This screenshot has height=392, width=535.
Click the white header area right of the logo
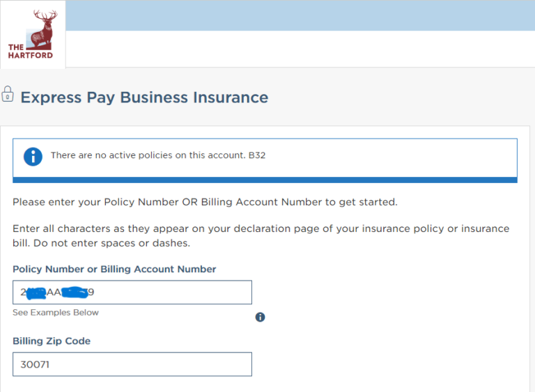(x=300, y=49)
